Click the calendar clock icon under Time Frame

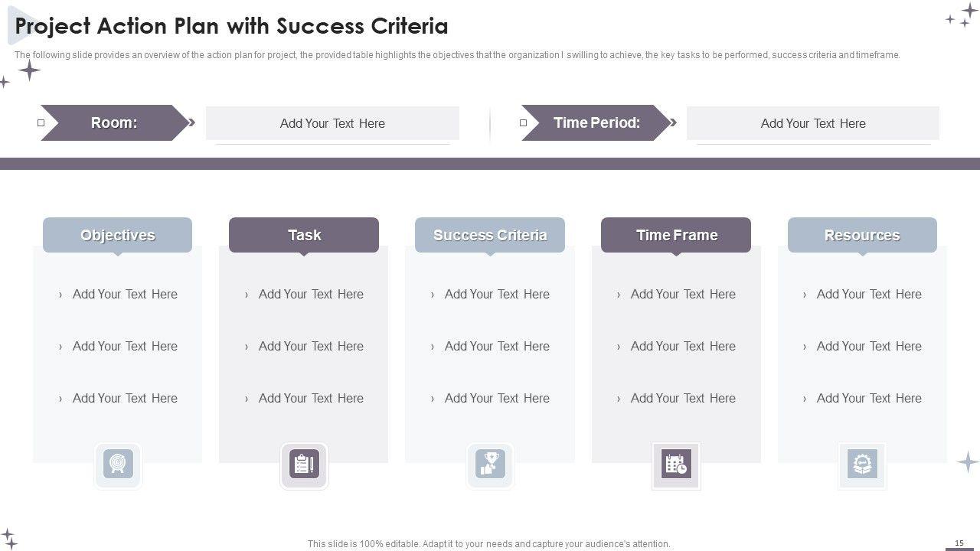pyautogui.click(x=677, y=465)
